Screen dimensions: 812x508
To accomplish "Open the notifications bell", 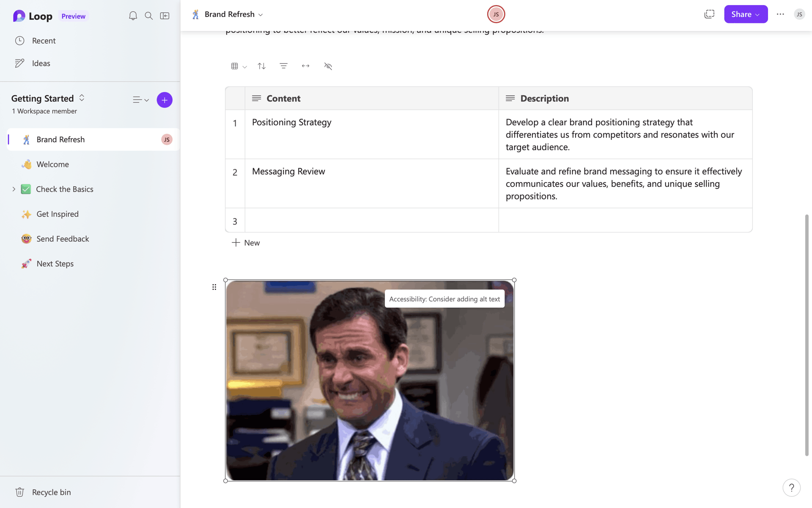I will coord(133,16).
